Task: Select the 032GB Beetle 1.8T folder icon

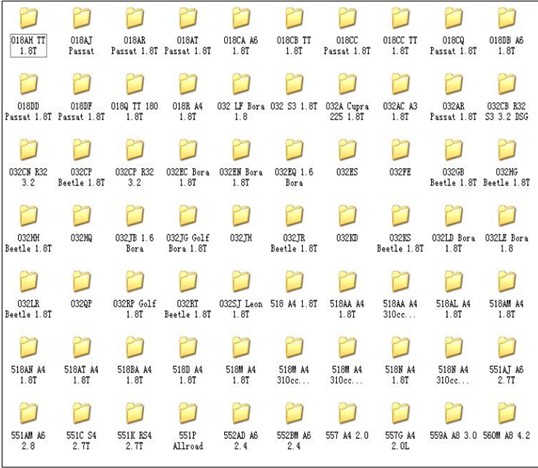Action: pyautogui.click(x=454, y=150)
